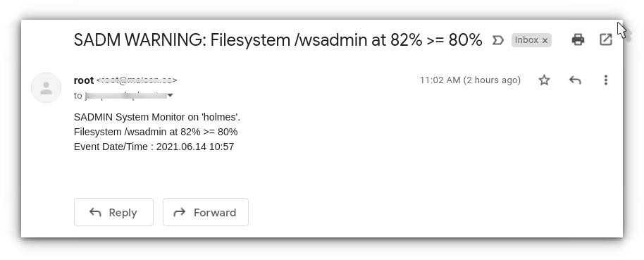Click the sender name root

[84, 80]
